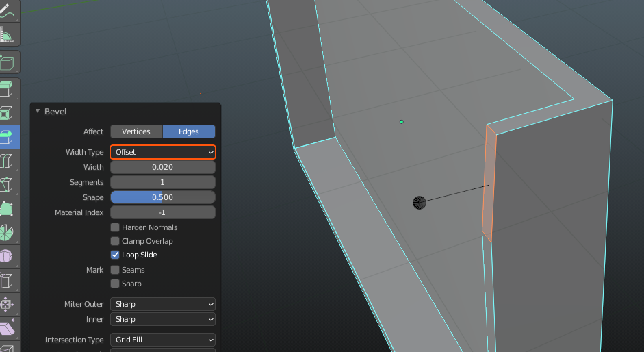Click the green origin dot in viewport
This screenshot has height=352, width=644.
pos(402,122)
